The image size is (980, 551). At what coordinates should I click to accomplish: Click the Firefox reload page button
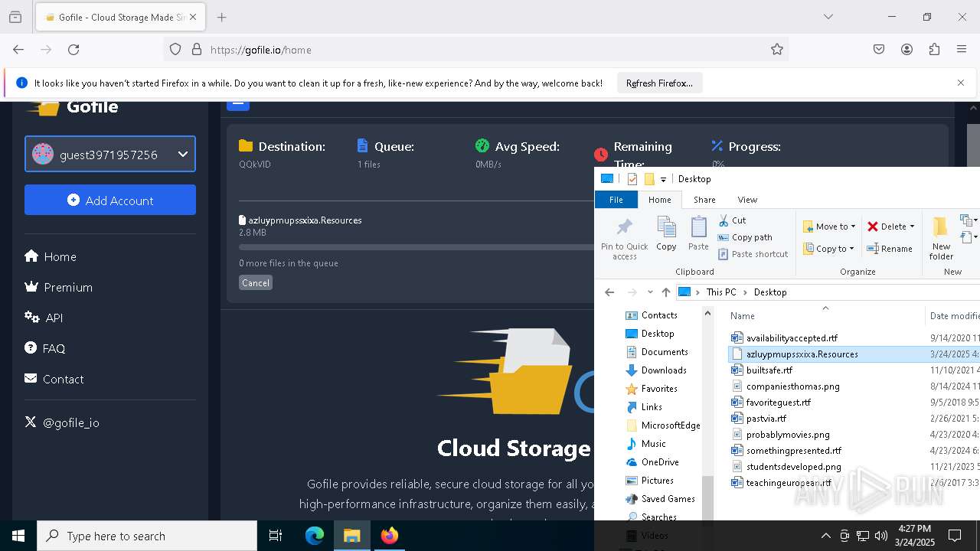point(73,50)
